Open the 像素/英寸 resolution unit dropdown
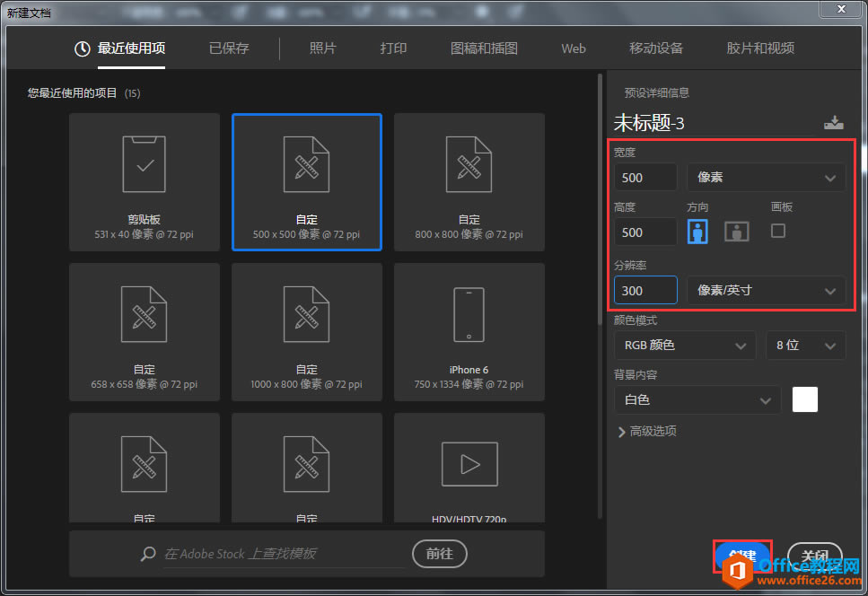This screenshot has height=596, width=868. tap(767, 291)
